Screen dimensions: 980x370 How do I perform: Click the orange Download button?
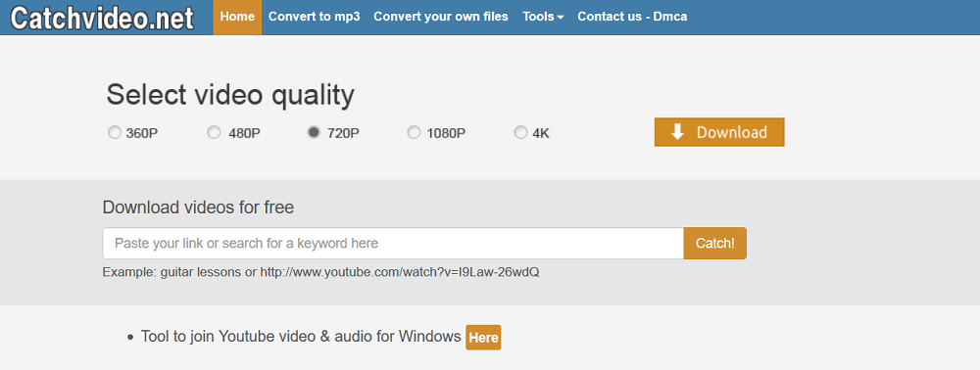click(x=719, y=132)
